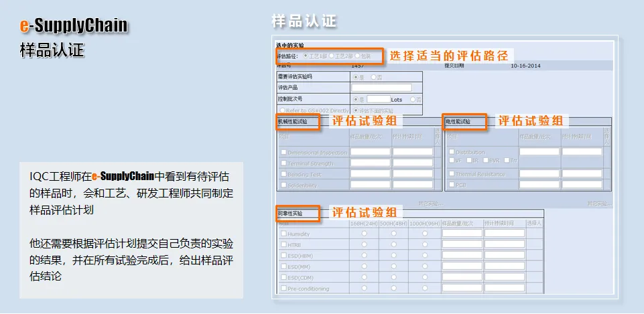Click estimated duration field for ESD(MM)
The image size is (644, 314).
(505, 266)
